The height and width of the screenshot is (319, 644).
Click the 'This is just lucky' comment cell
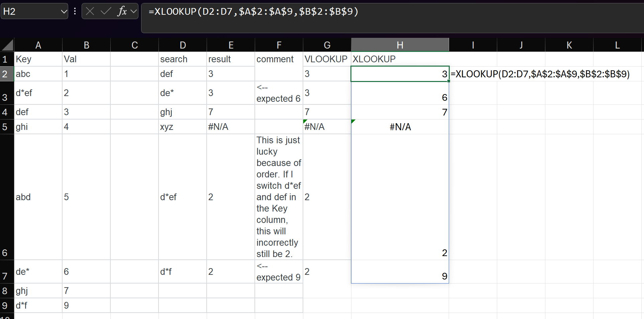(279, 197)
